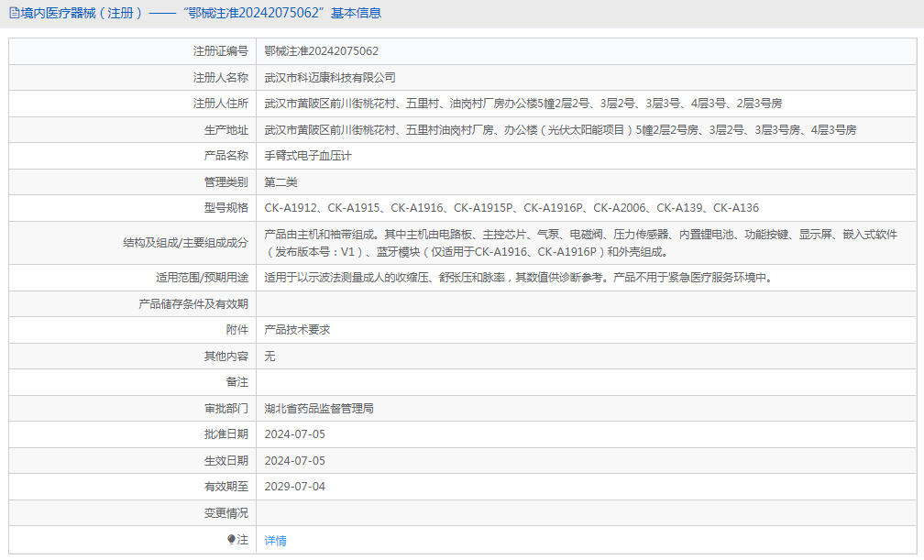Click the 结构及组成/主要组成成分 row label
Image resolution: width=924 pixels, height=560 pixels.
coord(185,243)
